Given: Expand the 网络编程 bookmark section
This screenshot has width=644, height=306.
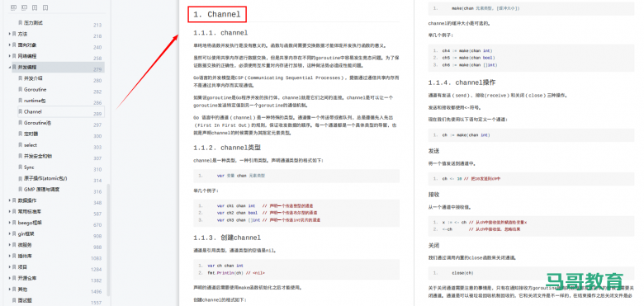Looking at the screenshot, I should (x=9, y=56).
